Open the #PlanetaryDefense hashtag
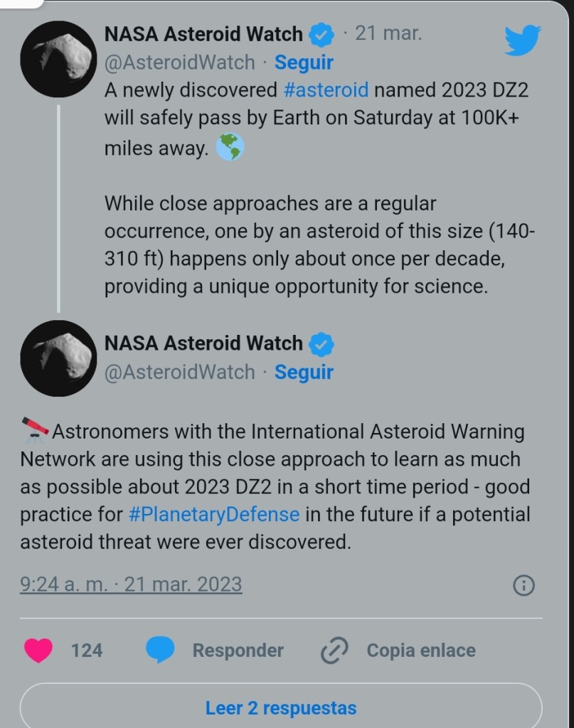 (214, 514)
